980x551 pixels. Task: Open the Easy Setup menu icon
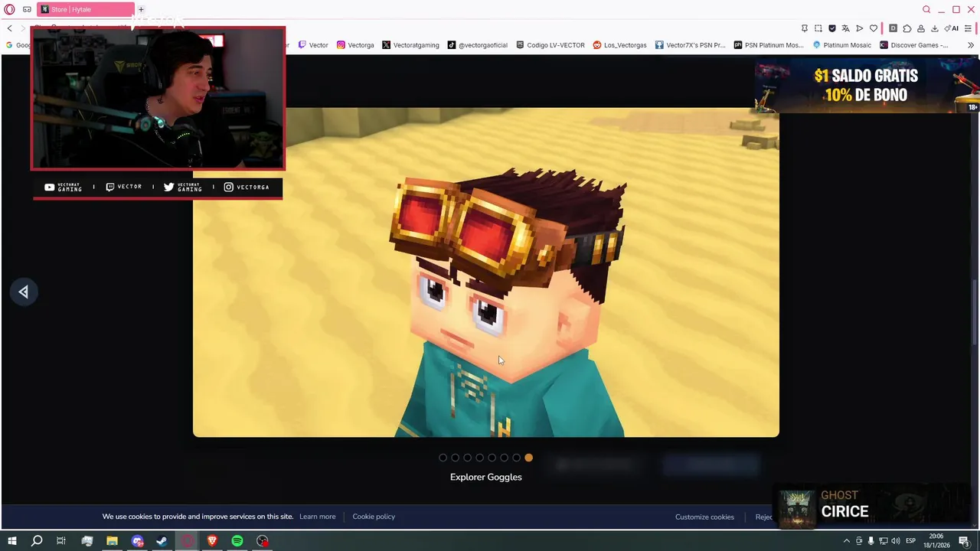point(968,28)
